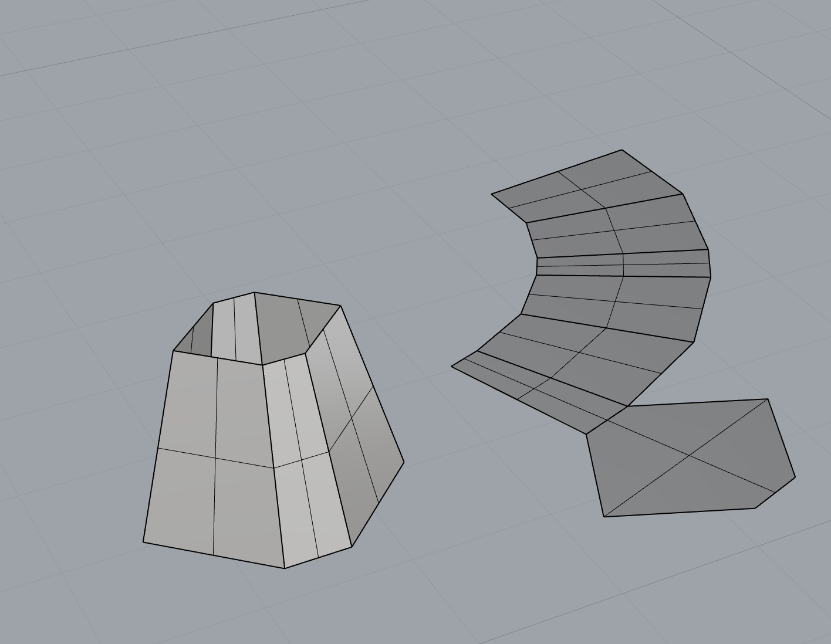Click the bottom-left corner of the tapered solid
Screen dimensions: 831x644
144,541
